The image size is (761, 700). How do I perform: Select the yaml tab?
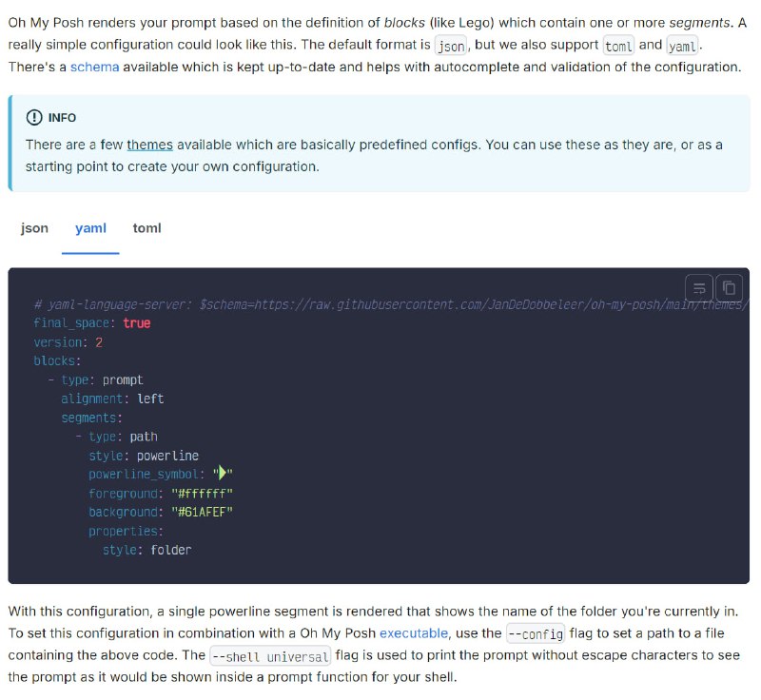(x=90, y=228)
